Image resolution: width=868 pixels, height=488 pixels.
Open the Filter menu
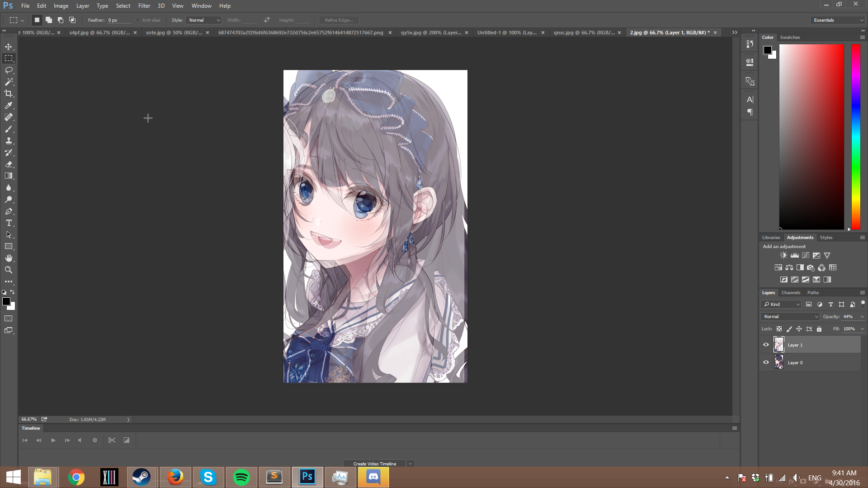(x=144, y=6)
